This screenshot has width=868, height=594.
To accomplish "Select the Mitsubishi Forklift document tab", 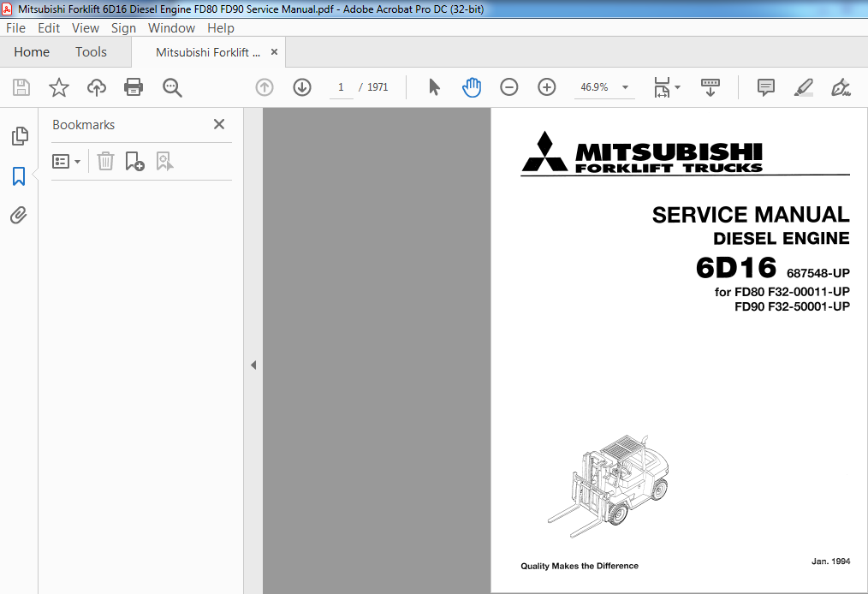I will click(208, 52).
